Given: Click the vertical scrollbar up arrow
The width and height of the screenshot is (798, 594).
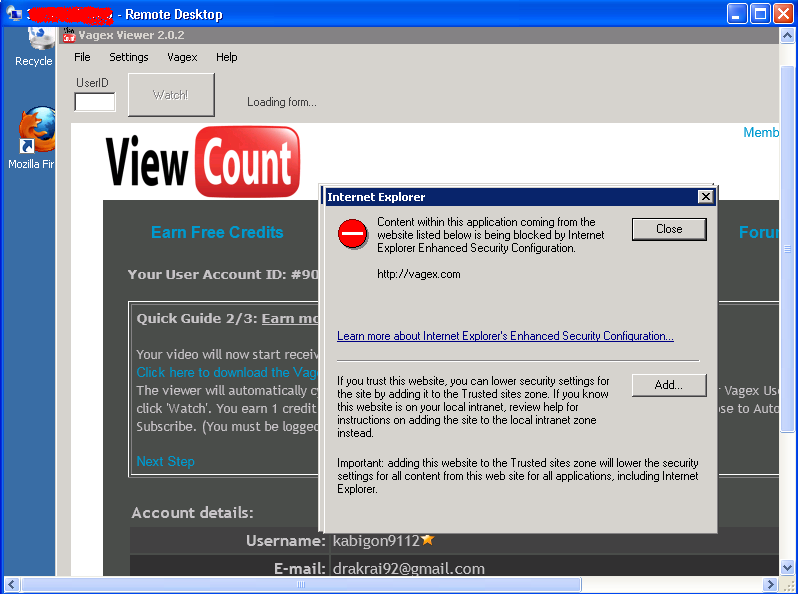Looking at the screenshot, I should (x=787, y=36).
